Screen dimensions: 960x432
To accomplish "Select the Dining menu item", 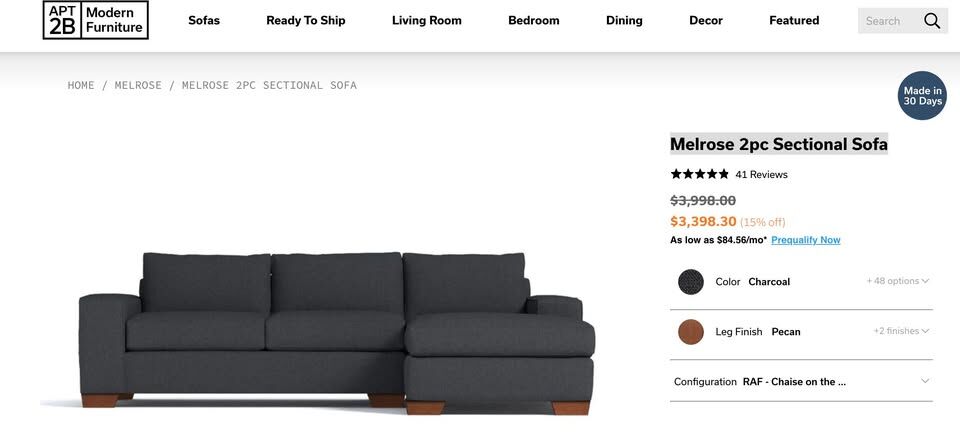I will (624, 21).
